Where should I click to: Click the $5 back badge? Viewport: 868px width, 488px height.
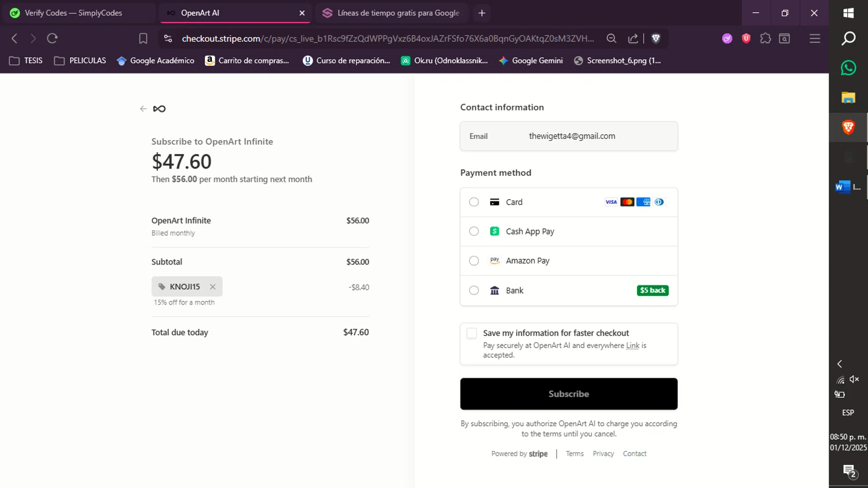[653, 291]
